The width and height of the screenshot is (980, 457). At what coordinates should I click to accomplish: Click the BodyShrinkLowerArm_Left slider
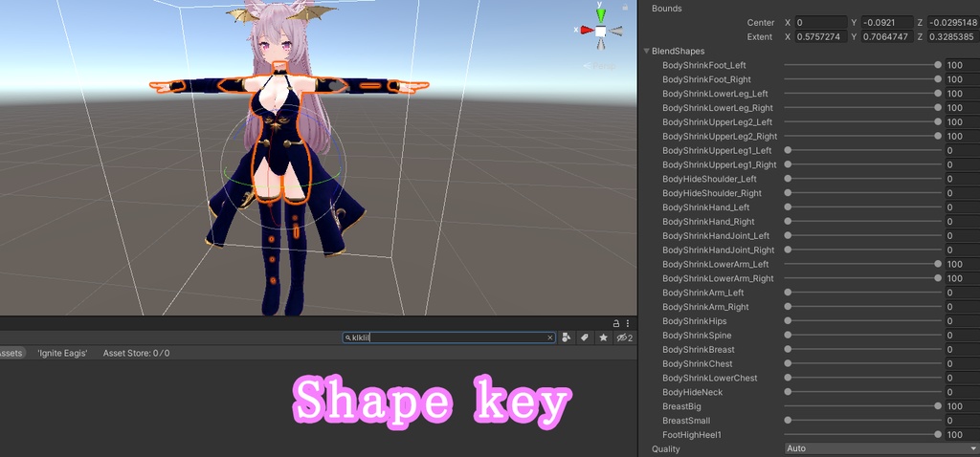862,264
